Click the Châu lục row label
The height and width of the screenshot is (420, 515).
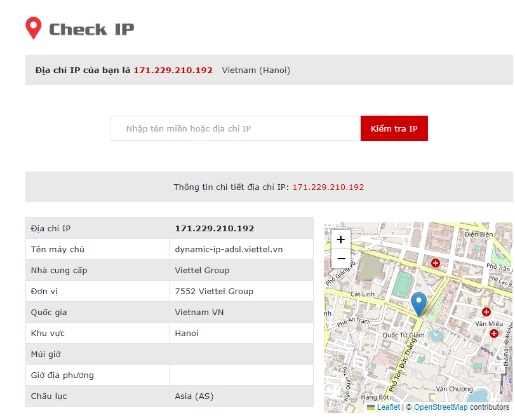coord(49,396)
